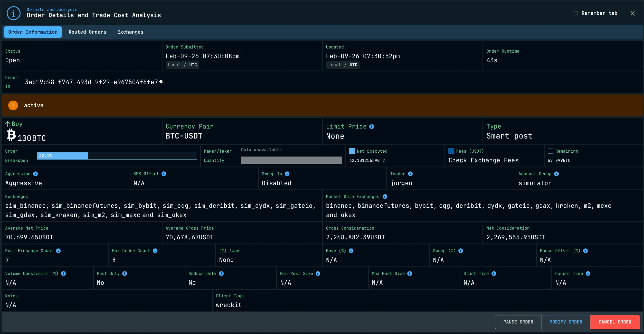This screenshot has height=334, width=644.
Task: Click the info icon next to Max Post Size
Action: (x=410, y=273)
